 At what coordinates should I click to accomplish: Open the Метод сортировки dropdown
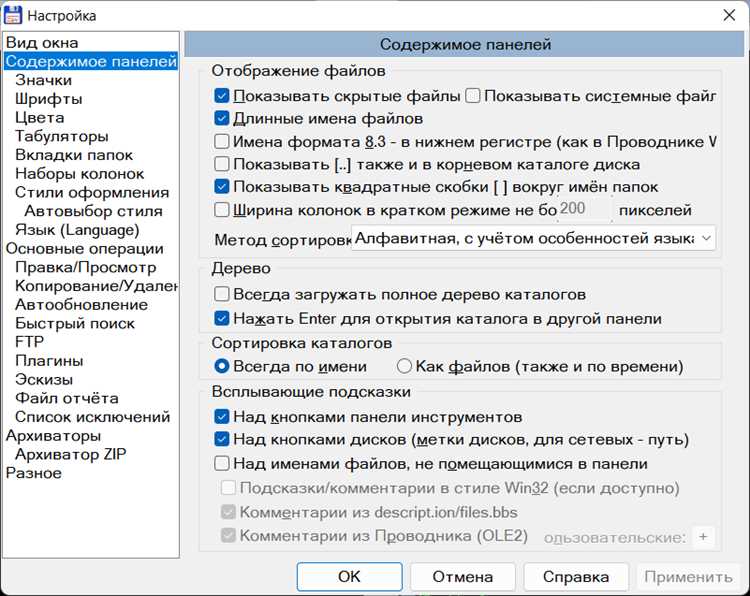[x=533, y=238]
